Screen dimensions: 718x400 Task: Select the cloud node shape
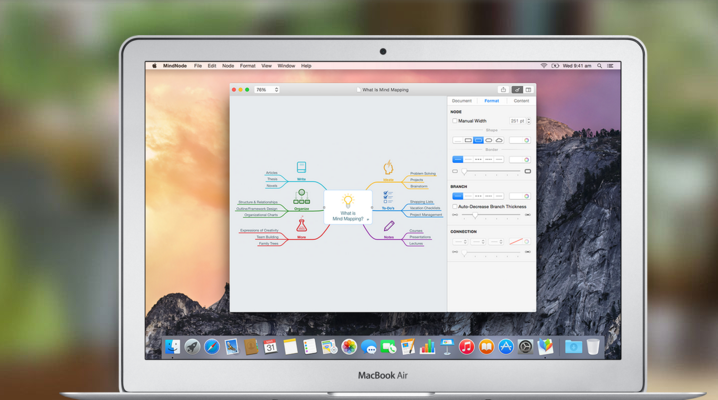499,141
